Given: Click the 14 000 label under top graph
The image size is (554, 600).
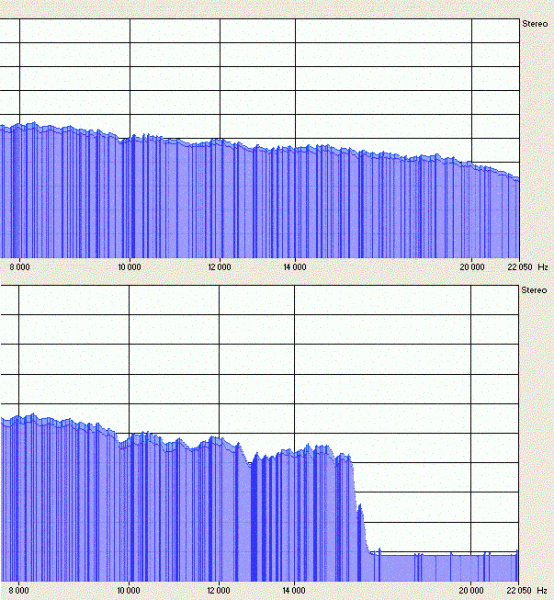Looking at the screenshot, I should pyautogui.click(x=295, y=267).
